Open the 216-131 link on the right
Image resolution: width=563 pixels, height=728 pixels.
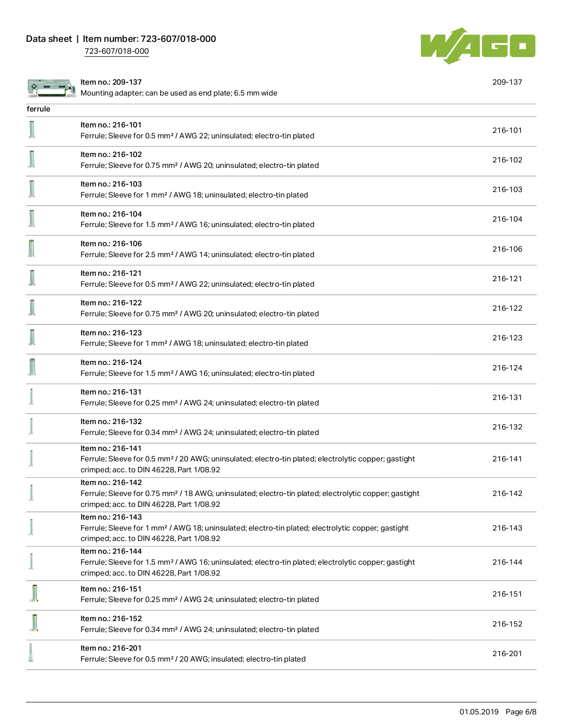507,397
